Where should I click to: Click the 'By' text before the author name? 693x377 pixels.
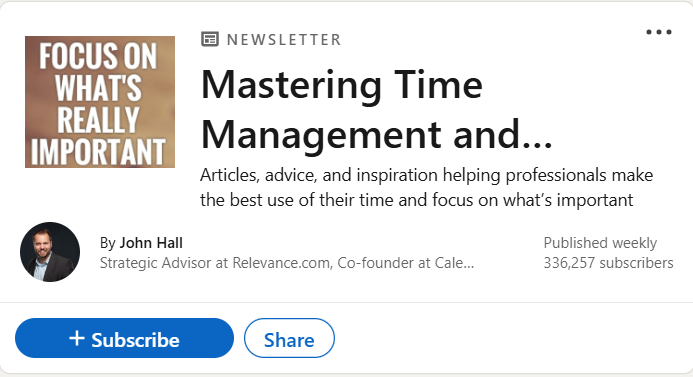click(107, 243)
